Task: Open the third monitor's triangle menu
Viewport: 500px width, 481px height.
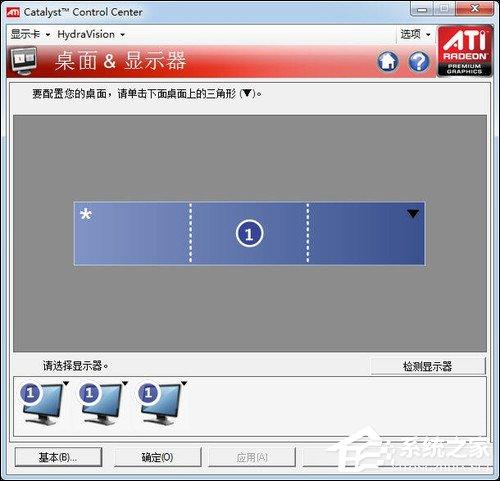Action: (x=184, y=384)
